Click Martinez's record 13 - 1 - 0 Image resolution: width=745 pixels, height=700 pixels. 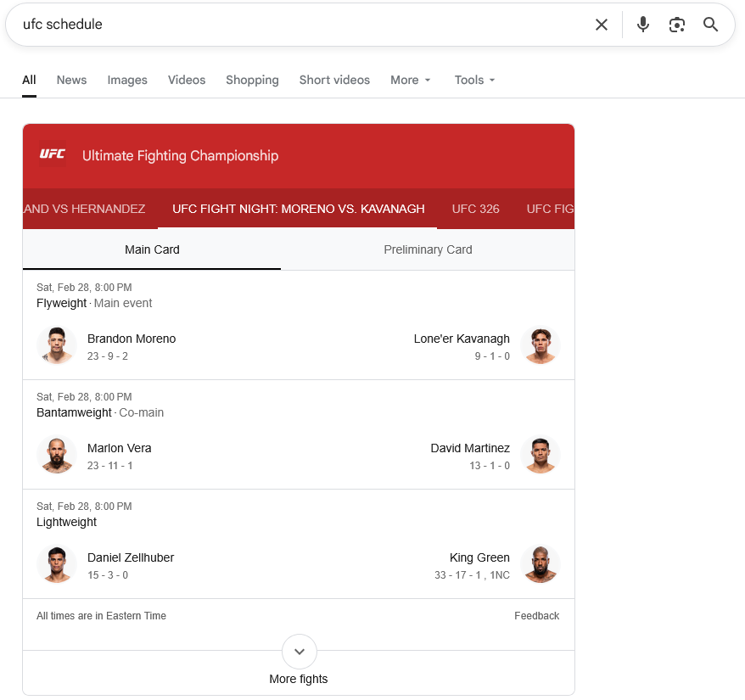490,466
